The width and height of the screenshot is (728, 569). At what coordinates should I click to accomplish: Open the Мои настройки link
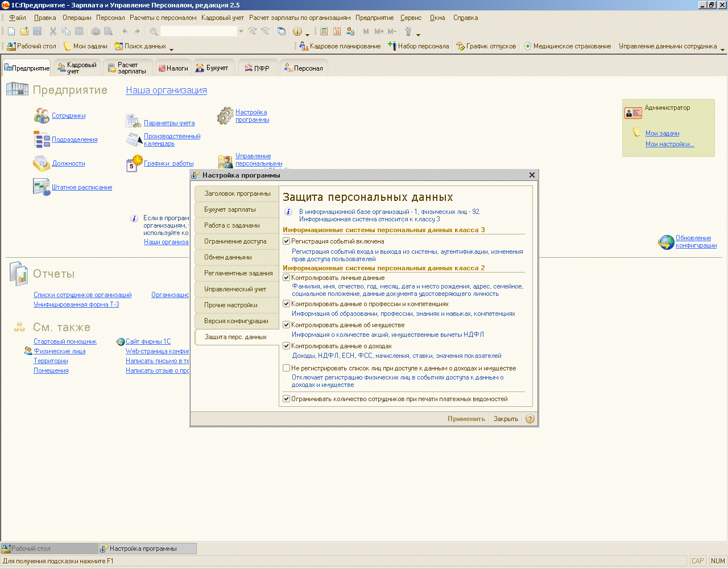point(669,144)
